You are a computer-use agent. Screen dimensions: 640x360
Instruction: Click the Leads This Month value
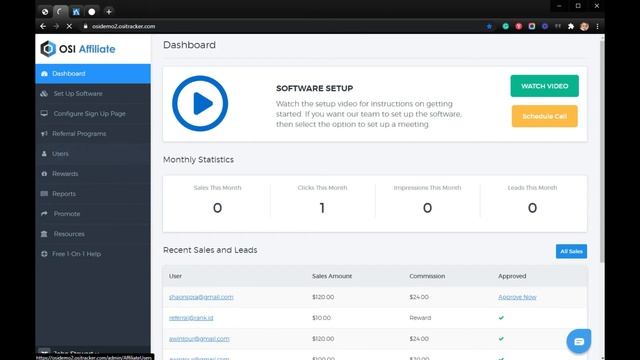point(532,208)
